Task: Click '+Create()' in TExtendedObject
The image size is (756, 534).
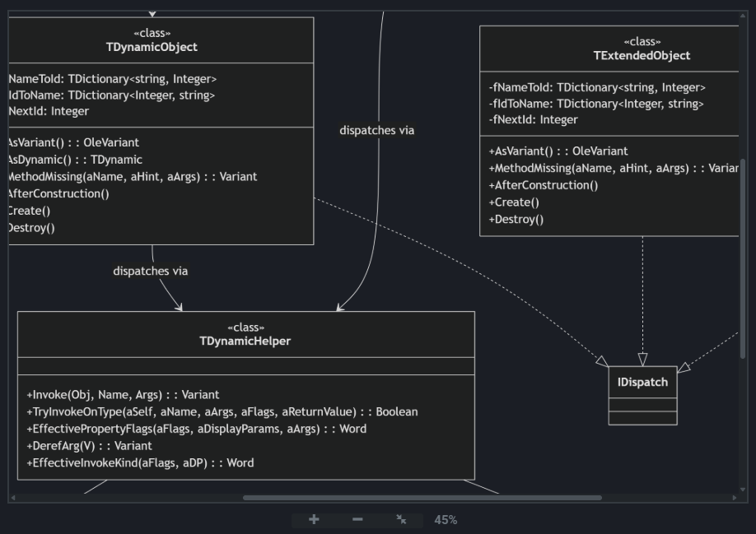Action: point(514,202)
